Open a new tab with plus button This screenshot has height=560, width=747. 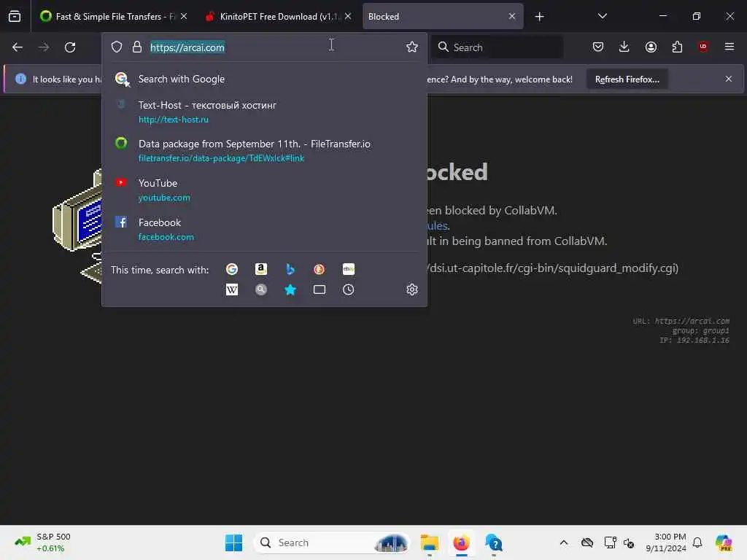(539, 17)
